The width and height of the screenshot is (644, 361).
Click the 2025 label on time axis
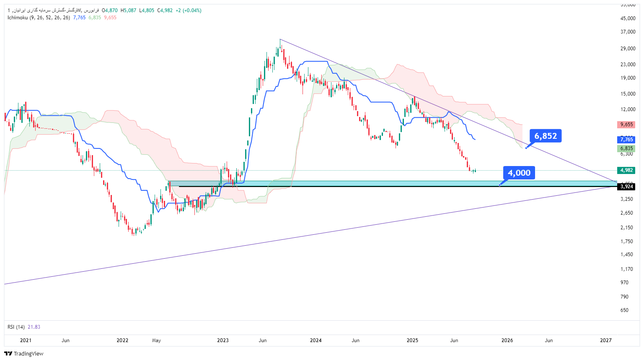413,340
